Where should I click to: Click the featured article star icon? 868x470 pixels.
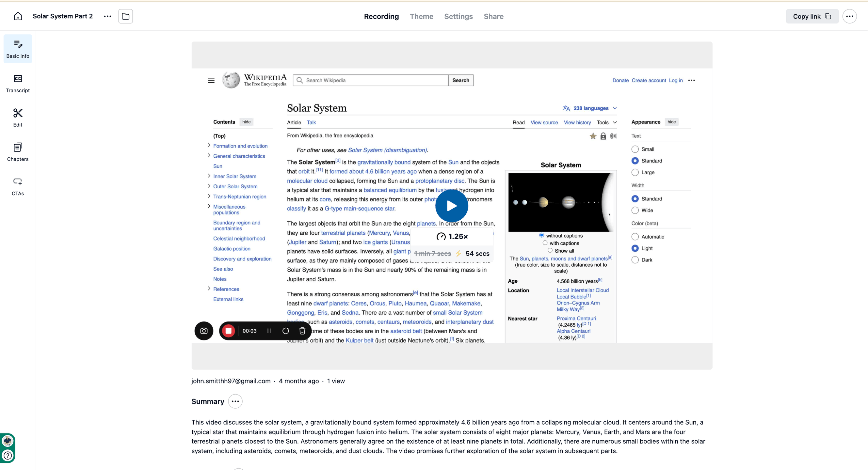click(593, 136)
